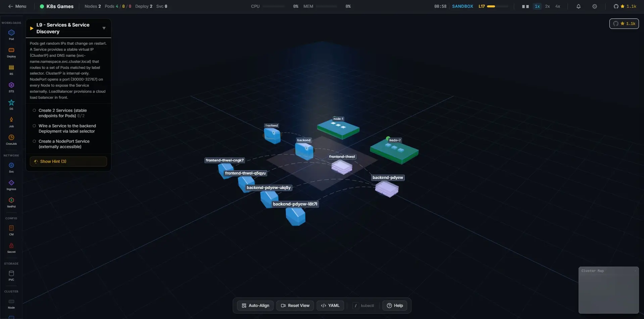Click the K8s Games title
The height and width of the screenshot is (319, 644).
(x=60, y=6)
